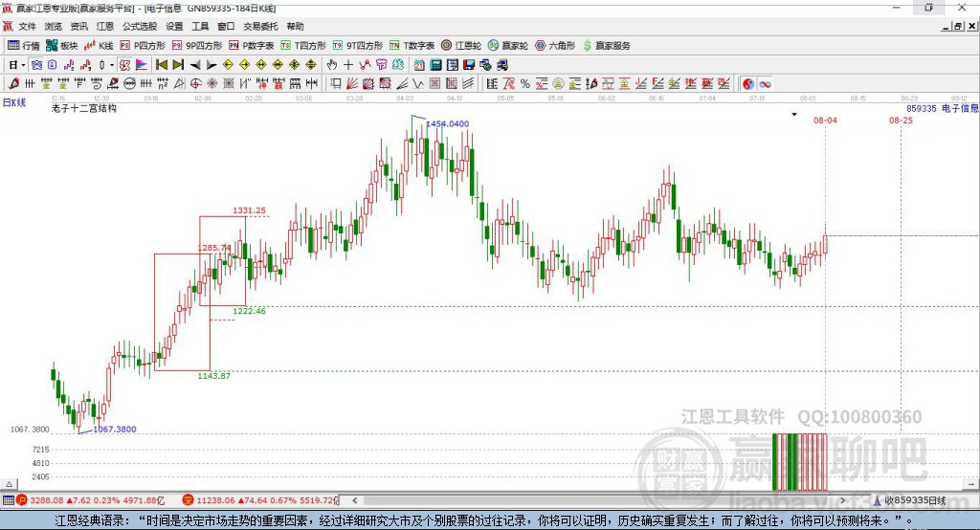The height and width of the screenshot is (530, 980).
Task: Toggle the yin-yang icon
Action: [748, 84]
